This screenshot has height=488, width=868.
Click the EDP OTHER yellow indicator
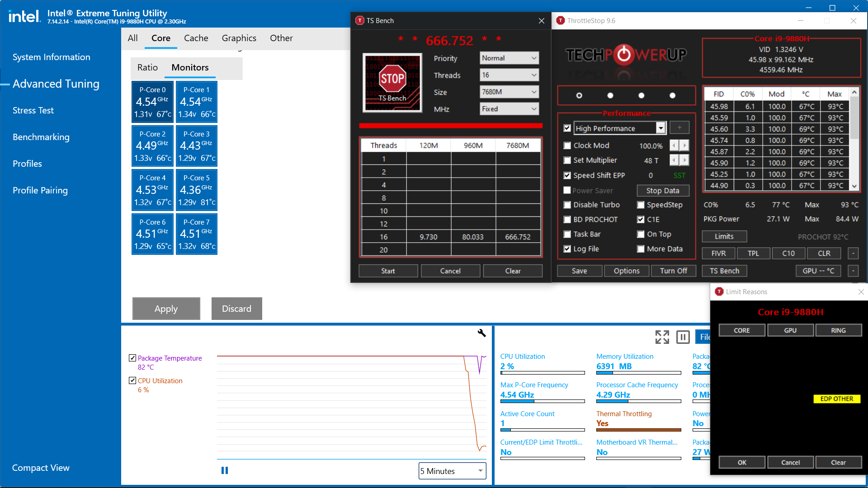[x=837, y=399]
